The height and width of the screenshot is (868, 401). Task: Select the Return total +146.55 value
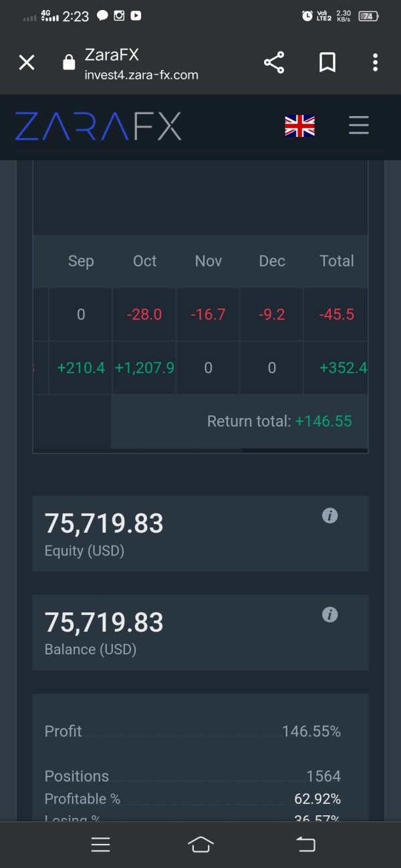coord(323,421)
